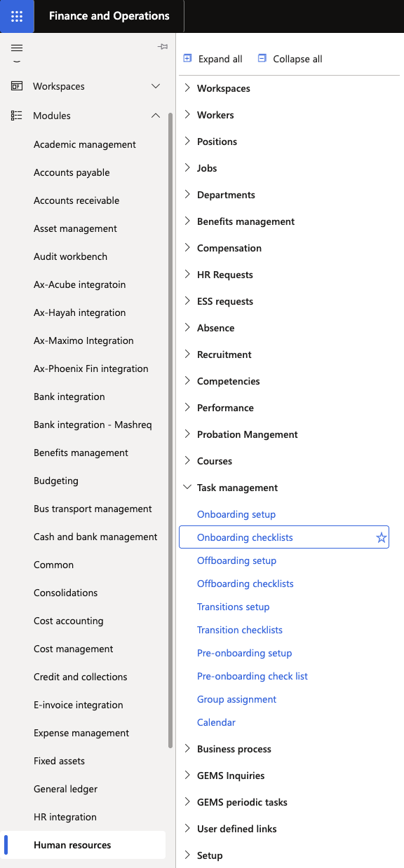Viewport: 404px width, 868px height.
Task: Select the Expense management module
Action: tap(81, 733)
